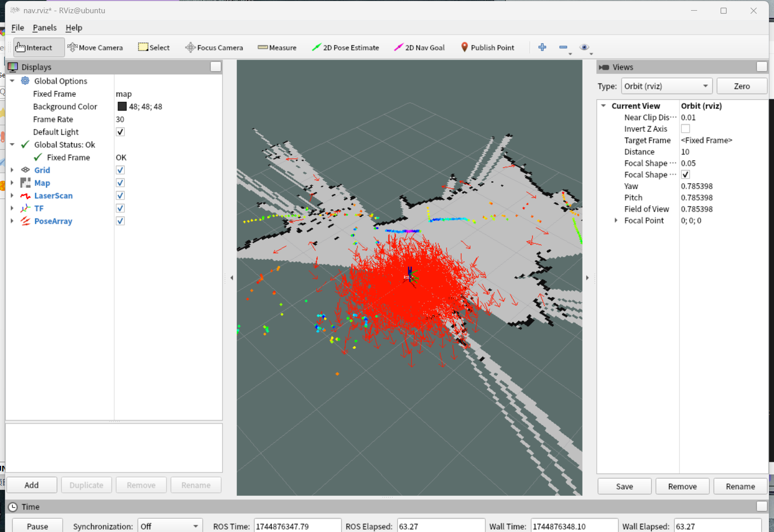
Task: Select the Interact tool
Action: (39, 47)
